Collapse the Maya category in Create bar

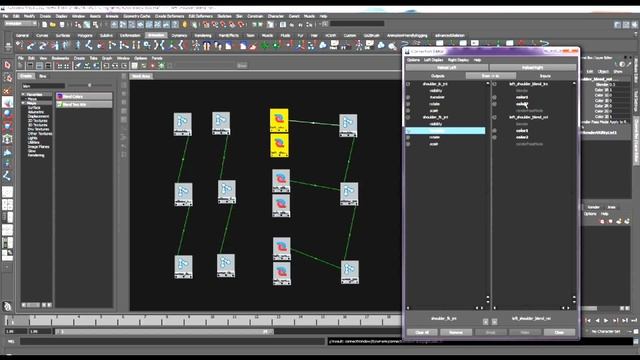23,103
